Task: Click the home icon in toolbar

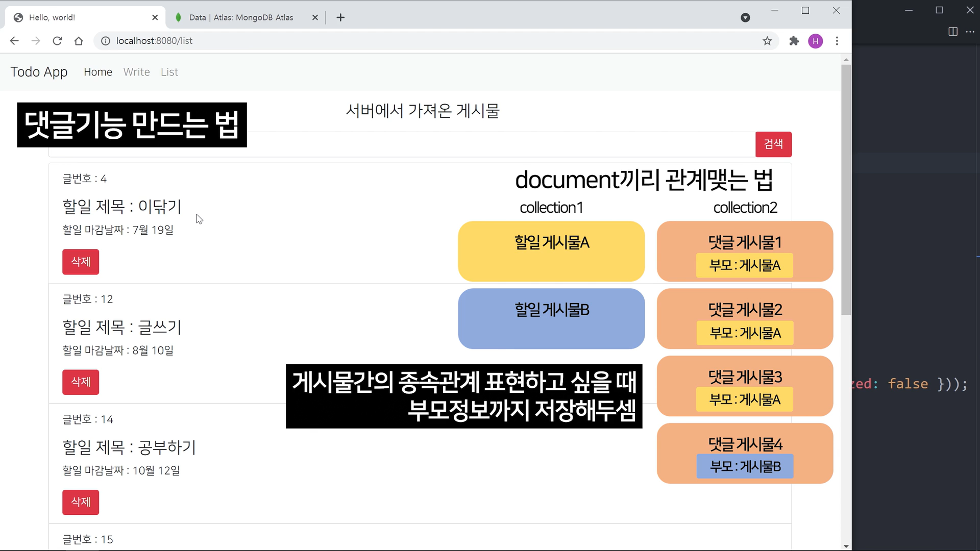Action: pyautogui.click(x=79, y=41)
